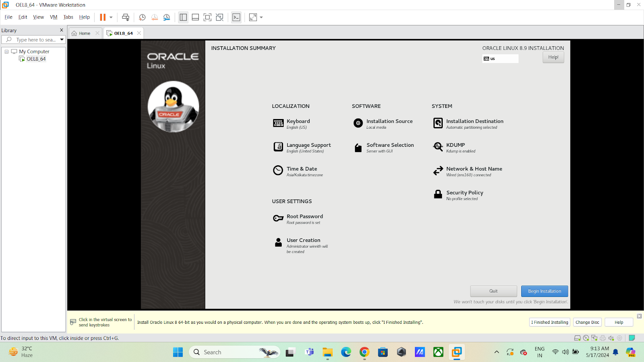Open the console view icon
The image size is (644, 362).
[x=236, y=17]
